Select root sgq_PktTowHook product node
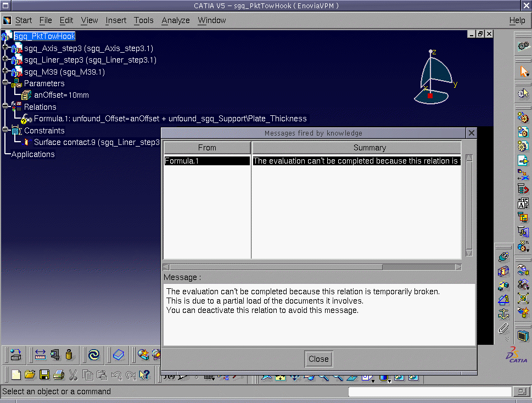Image resolution: width=532 pixels, height=403 pixels. pos(44,36)
